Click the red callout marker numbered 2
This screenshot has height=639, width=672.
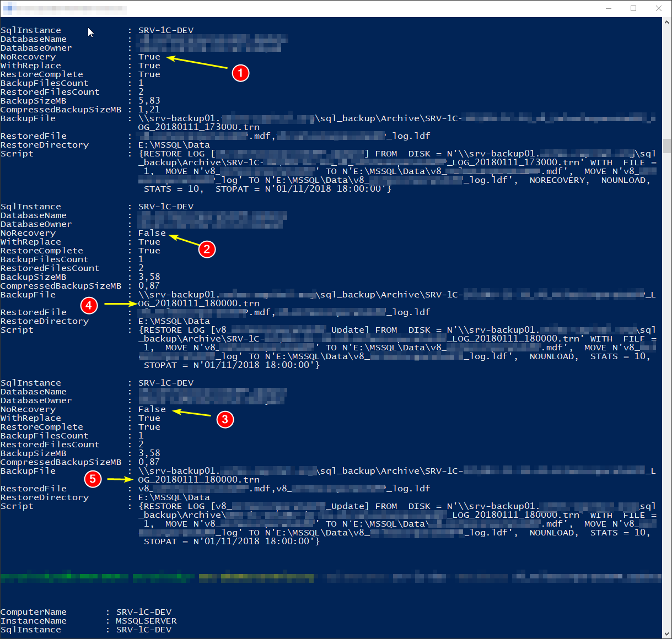tap(207, 249)
